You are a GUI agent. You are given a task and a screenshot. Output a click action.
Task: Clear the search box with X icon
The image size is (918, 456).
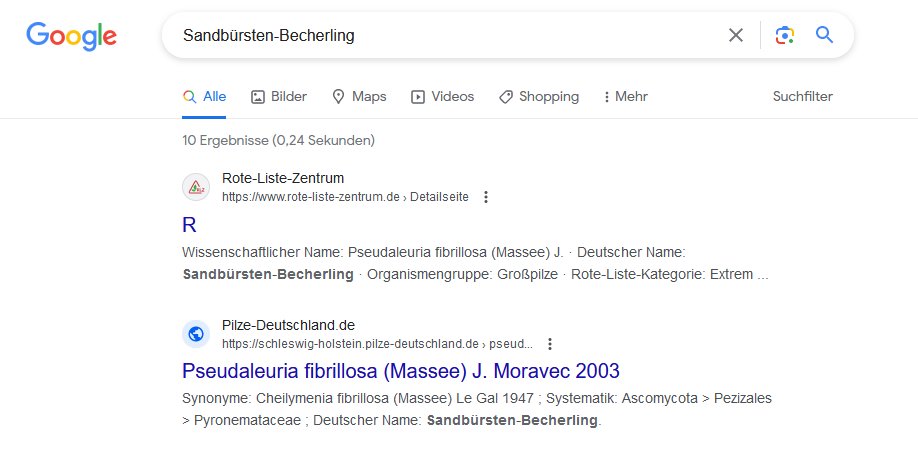click(x=736, y=36)
